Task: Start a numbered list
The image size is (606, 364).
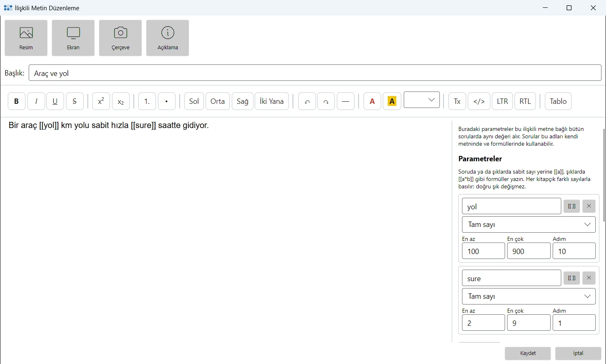Action: (147, 101)
